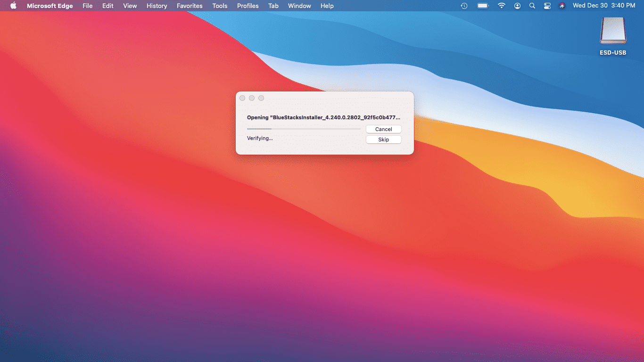Image resolution: width=644 pixels, height=362 pixels.
Task: Open Control Center icon
Action: (x=547, y=6)
